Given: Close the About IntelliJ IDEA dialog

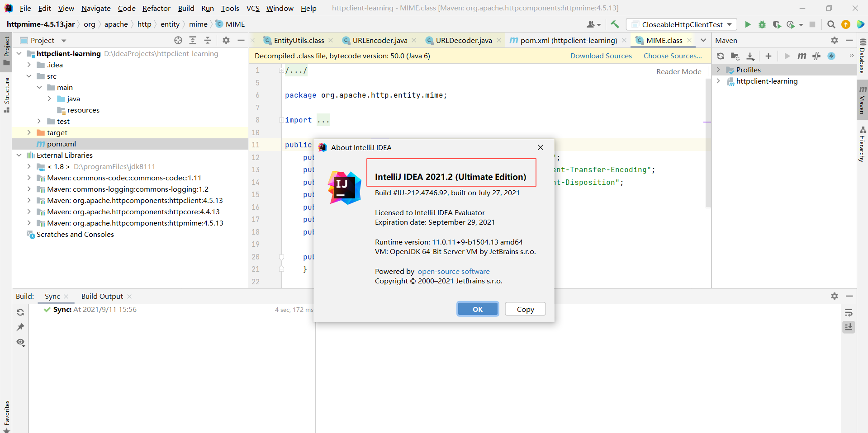Looking at the screenshot, I should [541, 147].
